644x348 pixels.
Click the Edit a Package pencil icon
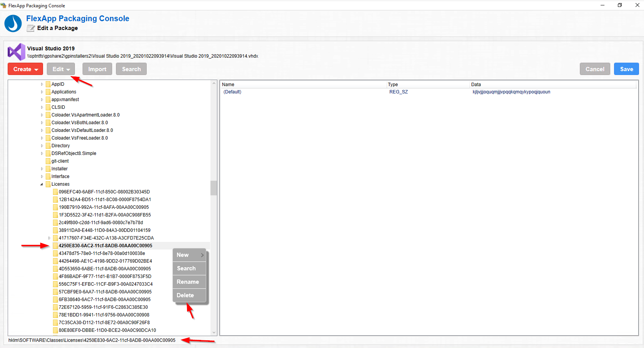31,28
